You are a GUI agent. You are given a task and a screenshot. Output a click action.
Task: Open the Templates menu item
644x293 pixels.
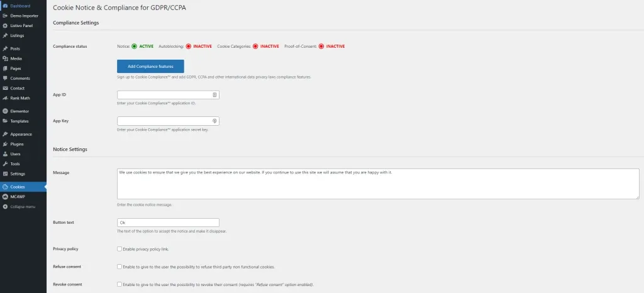(23, 121)
